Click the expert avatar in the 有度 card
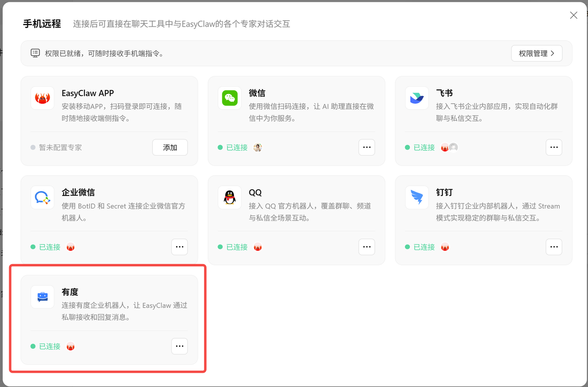Viewport: 588px width, 387px height. click(70, 347)
